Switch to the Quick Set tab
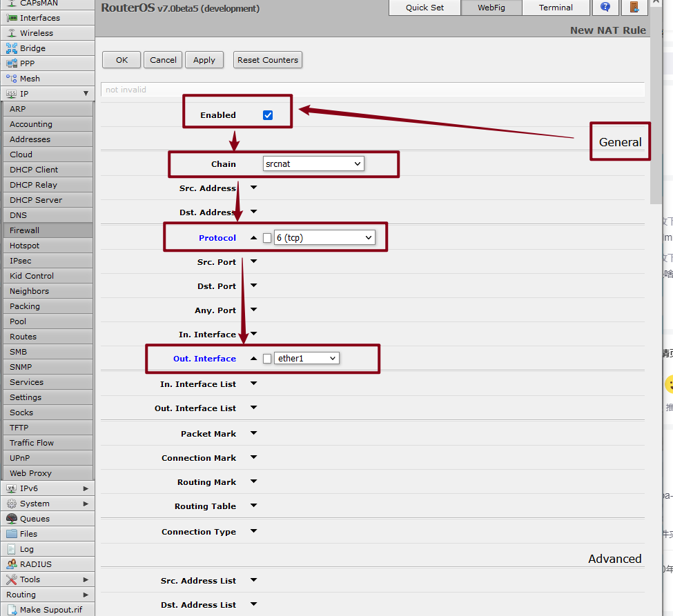This screenshot has height=616, width=673. click(x=425, y=8)
